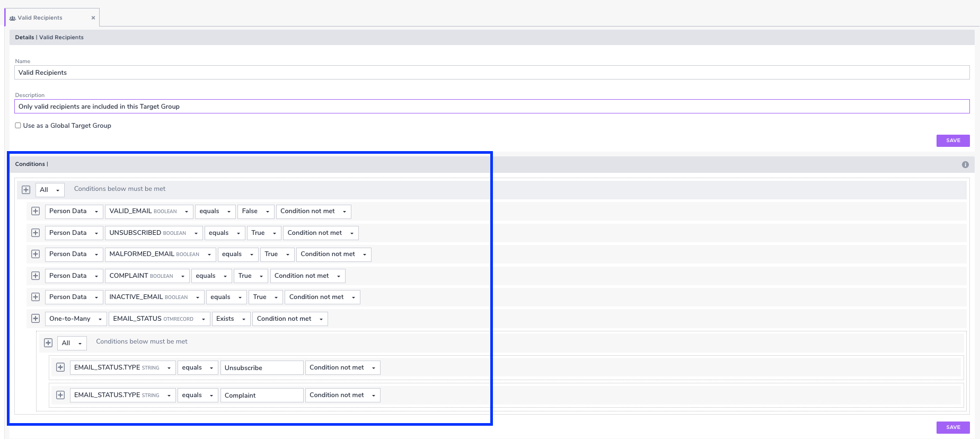Click the Conditions section header text
The height and width of the screenshot is (439, 980).
30,164
